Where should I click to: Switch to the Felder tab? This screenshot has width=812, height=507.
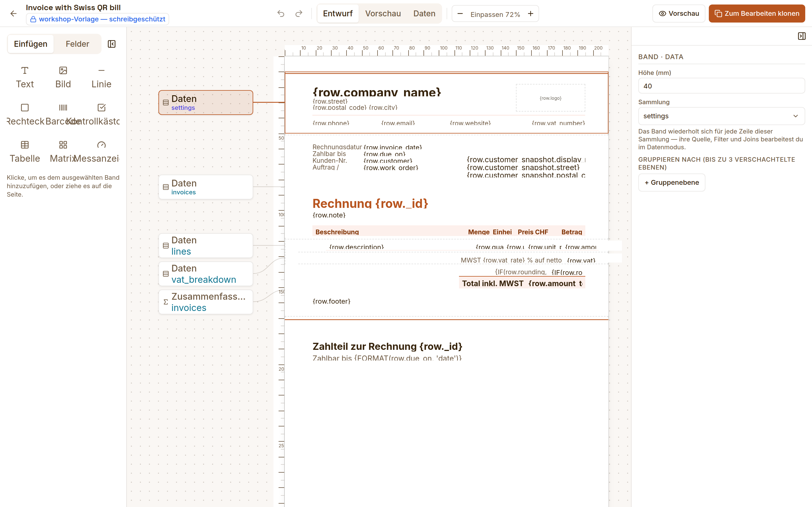(77, 44)
